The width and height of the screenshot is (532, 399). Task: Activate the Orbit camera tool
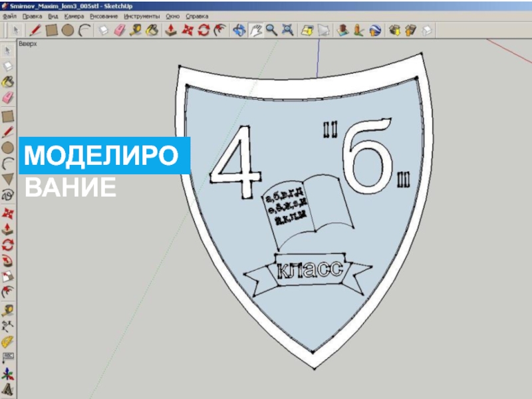tap(239, 31)
